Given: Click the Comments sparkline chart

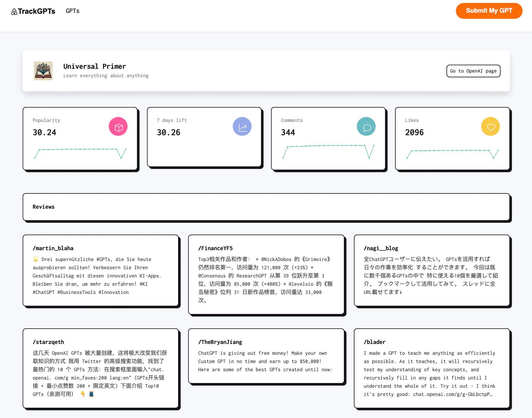Looking at the screenshot, I should coord(328,152).
